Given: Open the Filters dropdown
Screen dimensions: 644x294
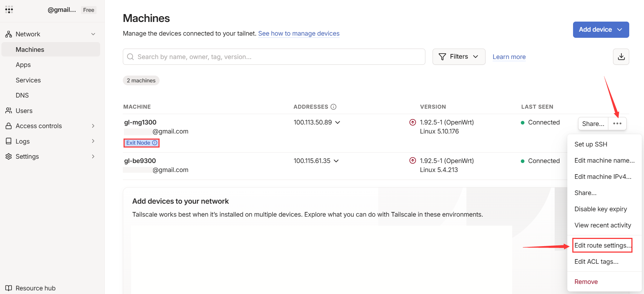Looking at the screenshot, I should [459, 57].
